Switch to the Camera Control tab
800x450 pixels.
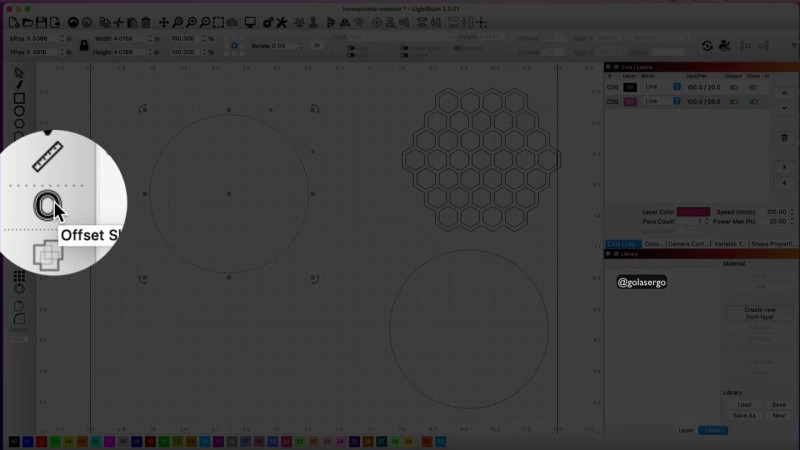pyautogui.click(x=688, y=243)
